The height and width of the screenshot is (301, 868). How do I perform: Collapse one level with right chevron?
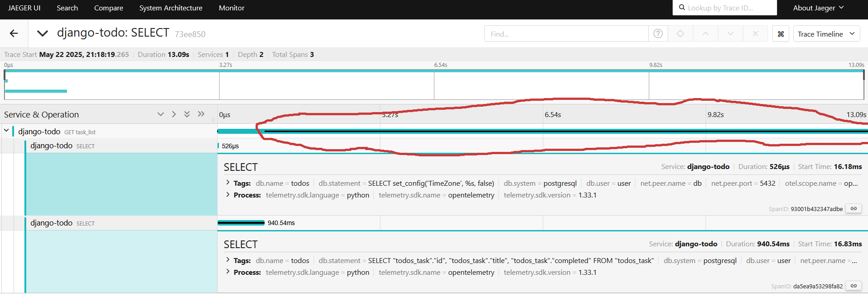pos(174,114)
